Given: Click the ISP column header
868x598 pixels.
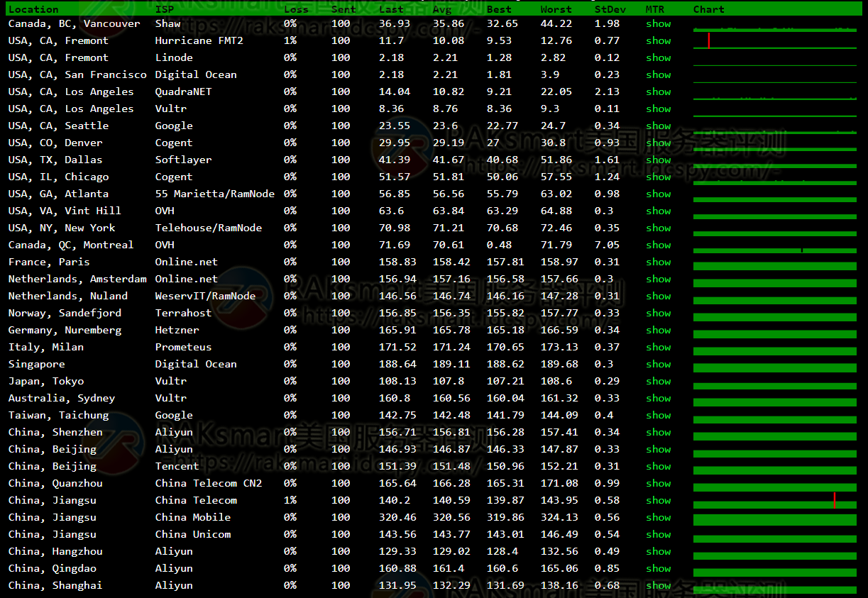Looking at the screenshot, I should pyautogui.click(x=164, y=9).
